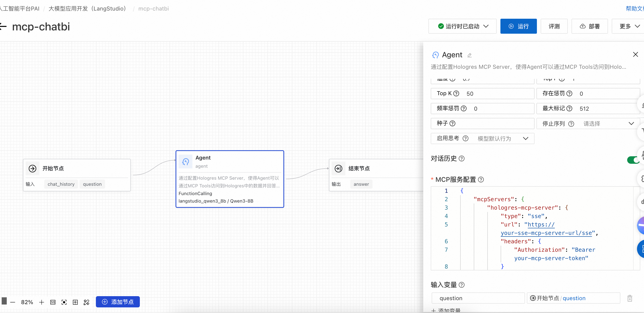Go to 大模型应用开发（LangStudio） breadcrumb
The image size is (644, 313).
[x=88, y=8]
